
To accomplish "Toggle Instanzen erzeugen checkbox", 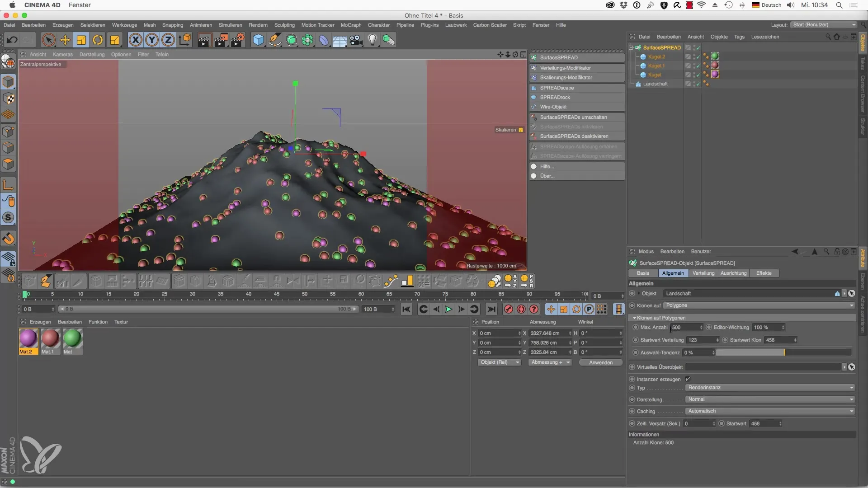I will pyautogui.click(x=688, y=379).
